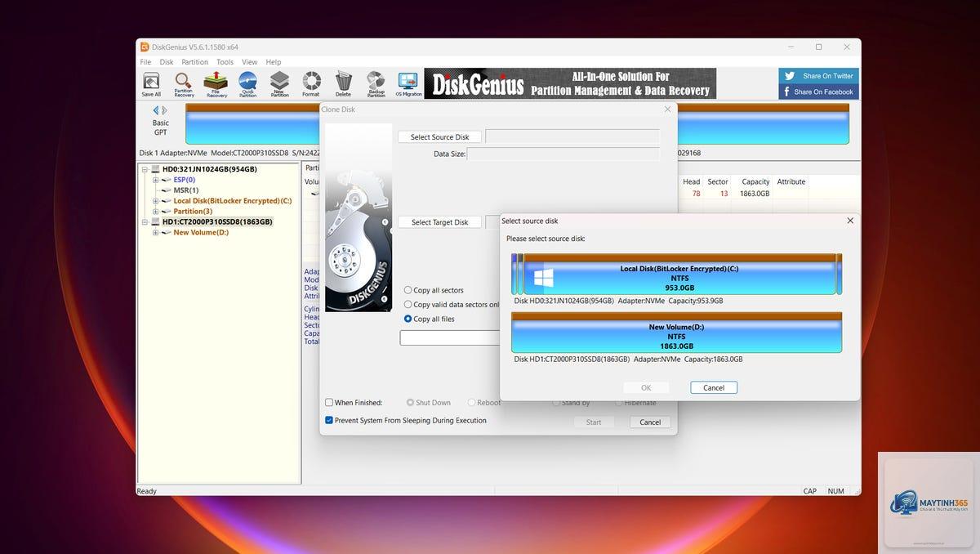Close the Clone Disk dialog with X
980x554 pixels.
tap(667, 109)
